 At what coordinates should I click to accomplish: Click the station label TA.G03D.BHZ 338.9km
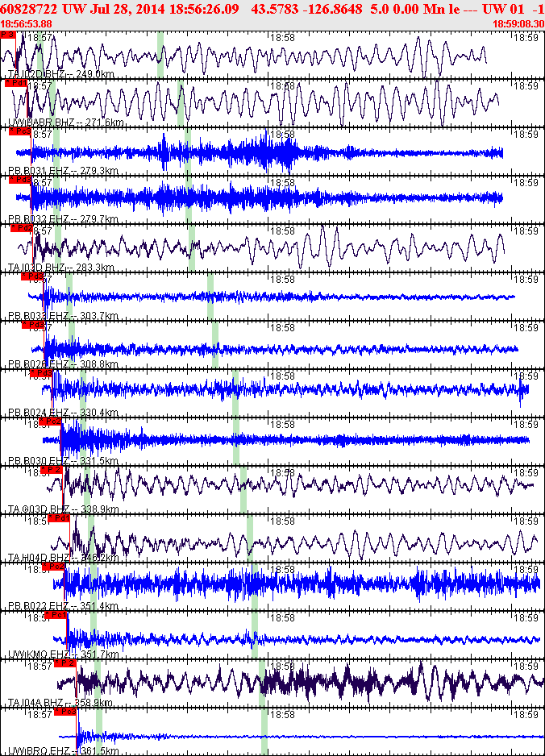(63, 509)
